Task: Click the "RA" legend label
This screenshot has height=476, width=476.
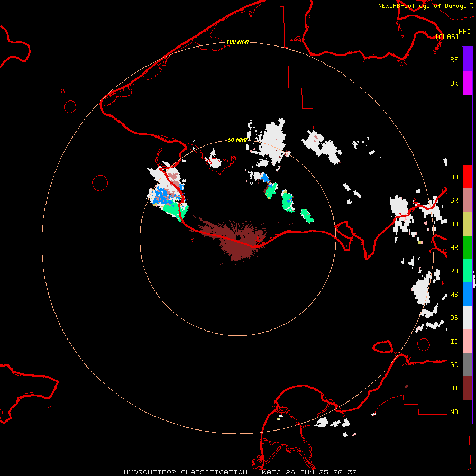Action: coord(454,271)
